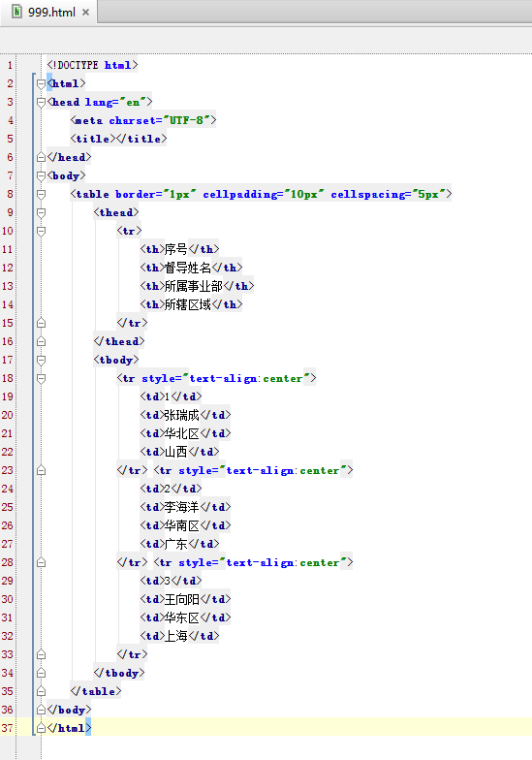This screenshot has height=760, width=532.
Task: Click the fold end marker at line 36 </body>
Action: tap(41, 710)
